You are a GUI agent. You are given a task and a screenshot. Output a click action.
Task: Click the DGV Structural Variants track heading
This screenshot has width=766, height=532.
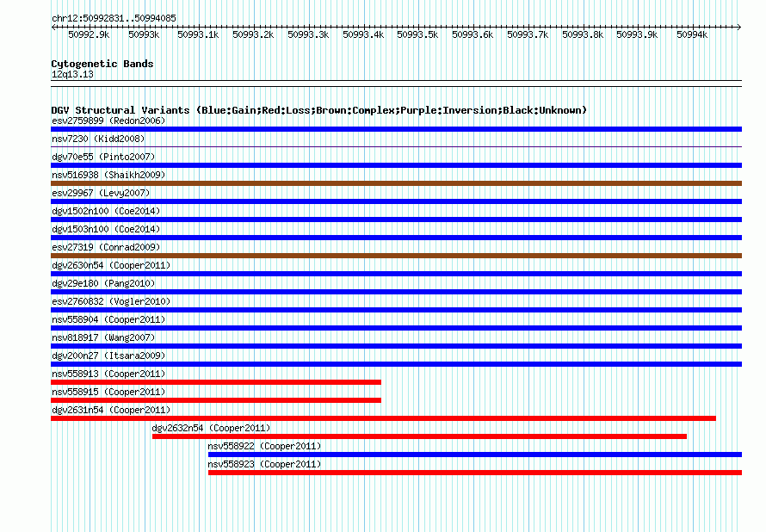tap(318, 110)
